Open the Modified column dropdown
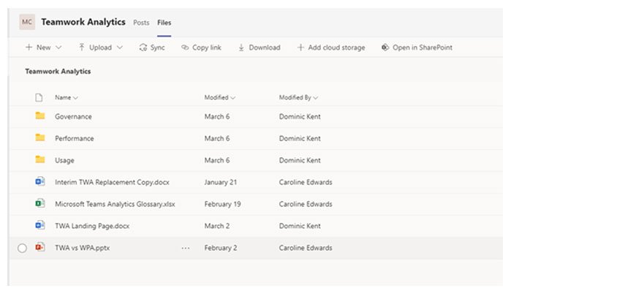Image resolution: width=644 pixels, height=291 pixels. 220,97
